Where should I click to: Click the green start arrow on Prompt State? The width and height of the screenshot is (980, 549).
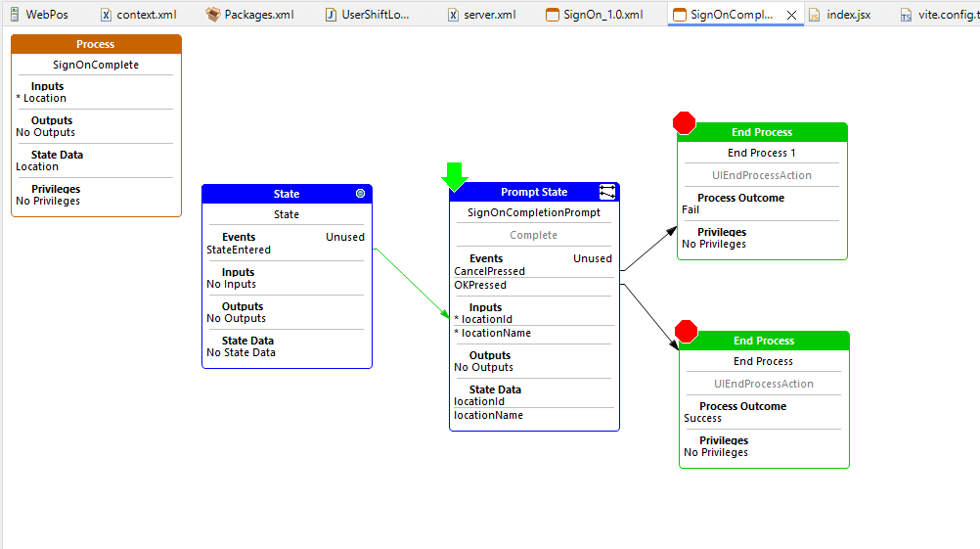coord(455,176)
